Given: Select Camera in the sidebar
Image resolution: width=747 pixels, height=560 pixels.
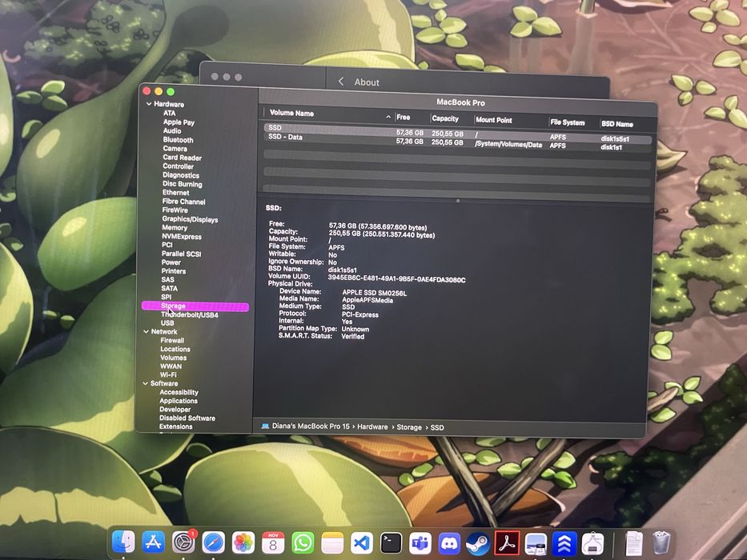Looking at the screenshot, I should coord(175,149).
